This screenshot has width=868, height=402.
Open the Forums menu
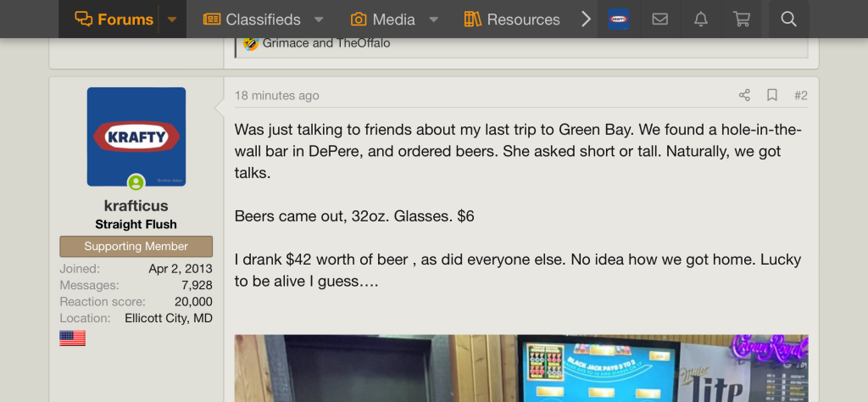coord(114,20)
